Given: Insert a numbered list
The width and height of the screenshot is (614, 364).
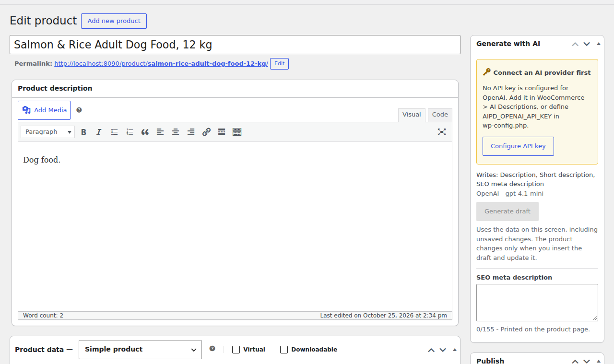Looking at the screenshot, I should (x=130, y=132).
